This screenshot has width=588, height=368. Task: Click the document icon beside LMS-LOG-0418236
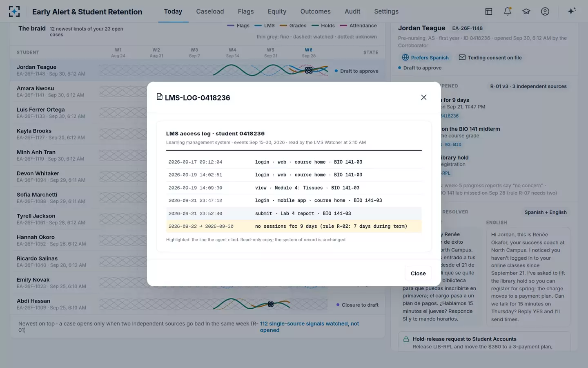pyautogui.click(x=160, y=97)
